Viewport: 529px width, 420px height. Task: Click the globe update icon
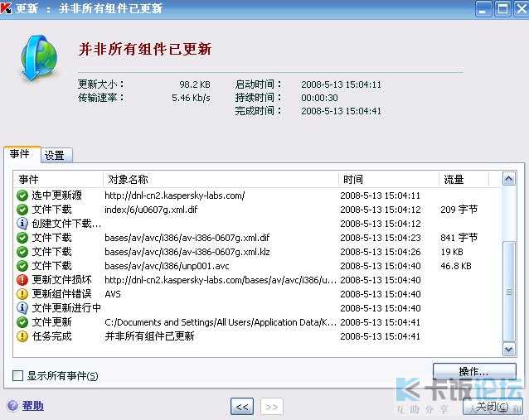click(38, 58)
